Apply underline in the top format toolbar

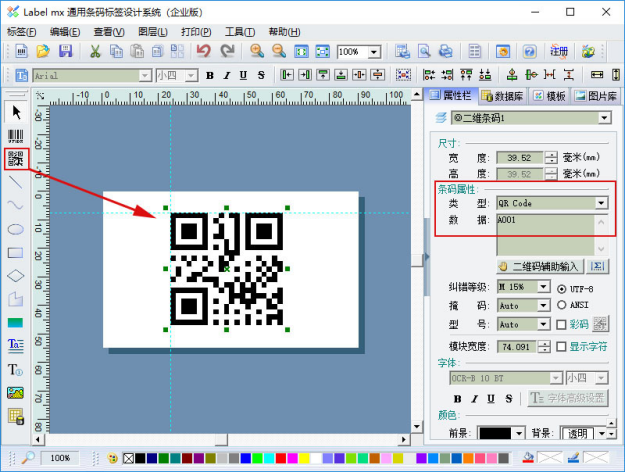244,75
